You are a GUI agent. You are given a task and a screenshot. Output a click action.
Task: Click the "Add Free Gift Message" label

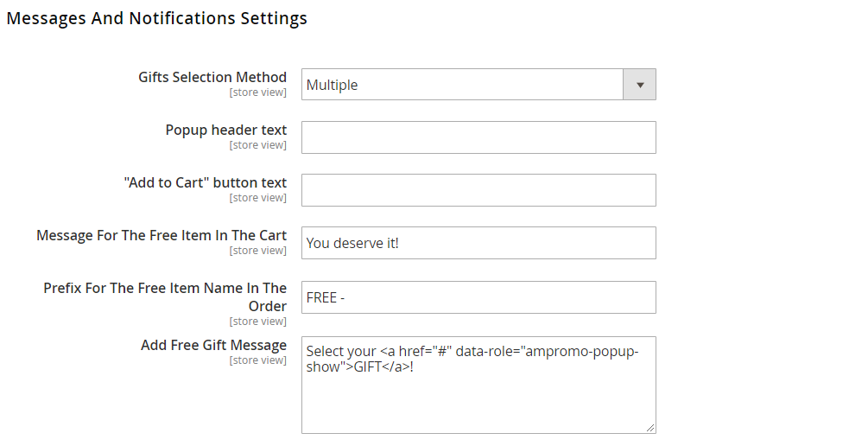tap(213, 345)
